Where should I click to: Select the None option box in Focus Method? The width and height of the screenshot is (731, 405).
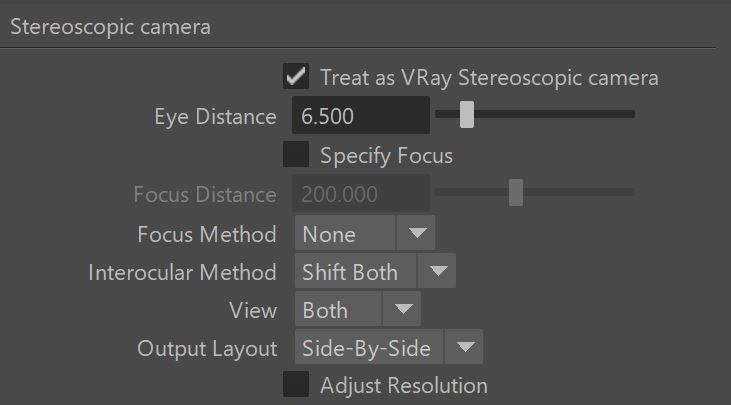[345, 233]
